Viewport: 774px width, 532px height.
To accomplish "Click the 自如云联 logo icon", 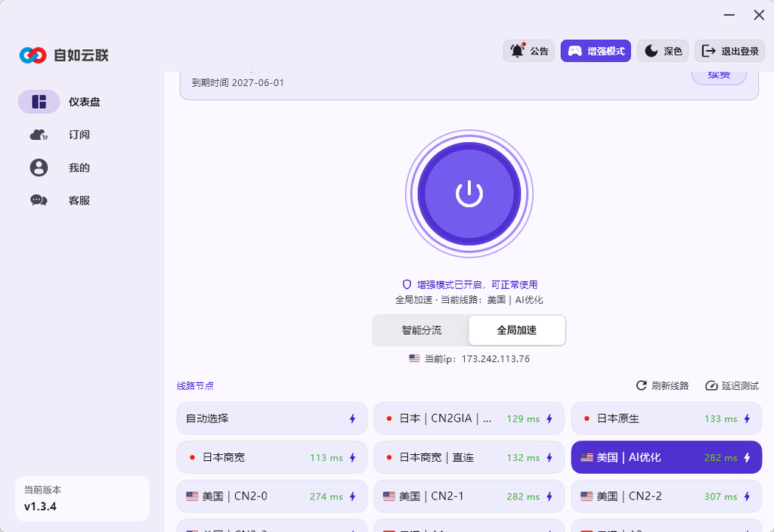I will tap(33, 55).
